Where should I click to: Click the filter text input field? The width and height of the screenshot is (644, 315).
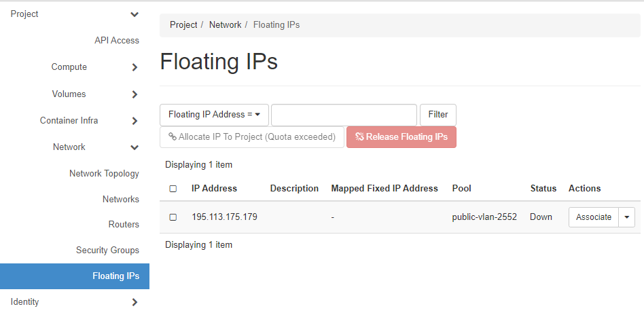(x=344, y=115)
